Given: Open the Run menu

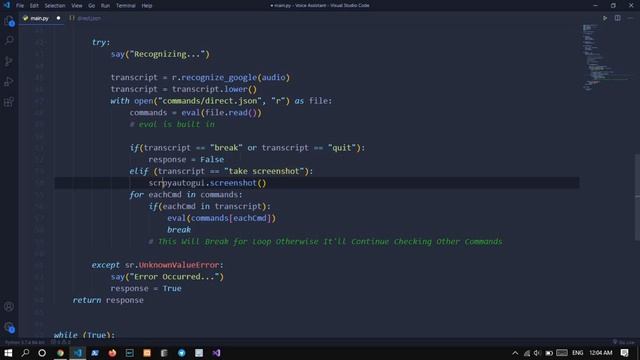Looking at the screenshot, I should 105,6.
